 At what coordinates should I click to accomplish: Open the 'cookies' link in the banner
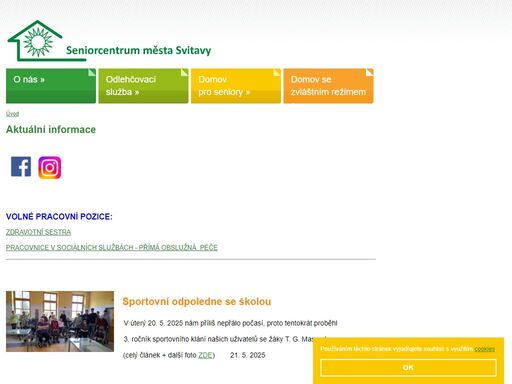(x=485, y=349)
